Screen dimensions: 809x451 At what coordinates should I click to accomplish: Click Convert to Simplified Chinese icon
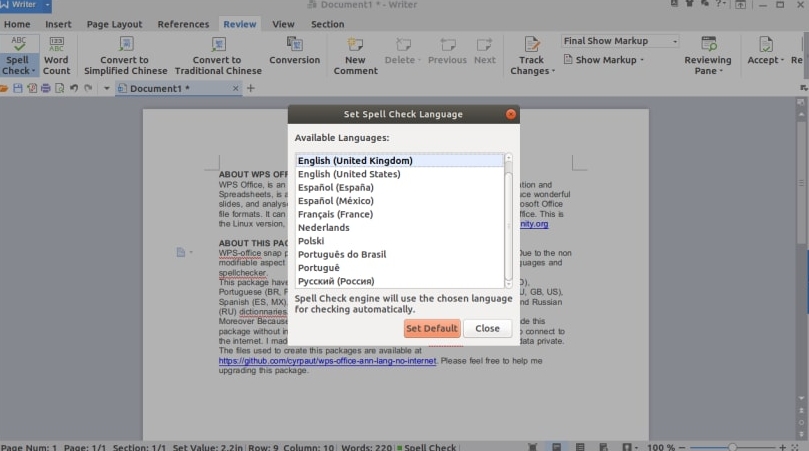[126, 45]
